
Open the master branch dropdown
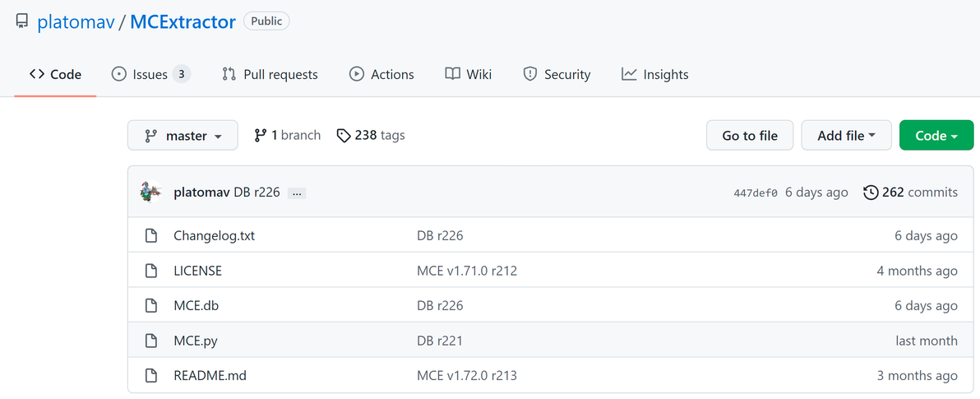tap(183, 136)
